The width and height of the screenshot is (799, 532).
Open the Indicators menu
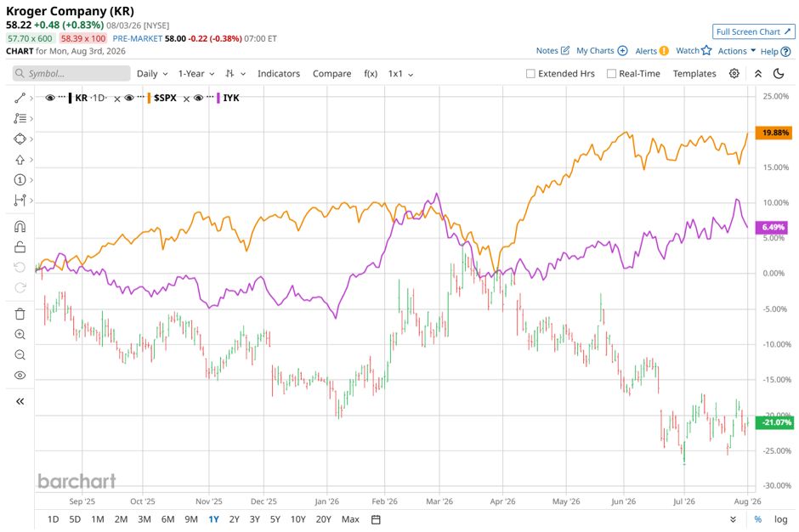pyautogui.click(x=279, y=73)
